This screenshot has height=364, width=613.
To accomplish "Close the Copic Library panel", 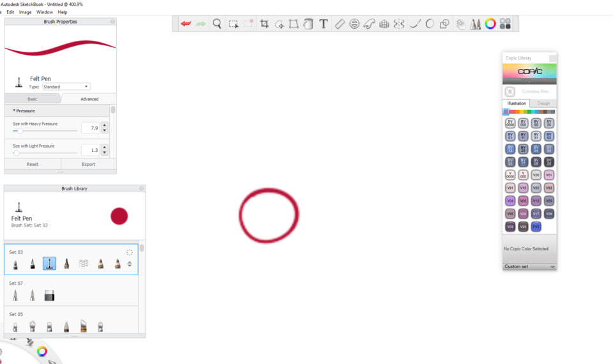I will [x=552, y=58].
